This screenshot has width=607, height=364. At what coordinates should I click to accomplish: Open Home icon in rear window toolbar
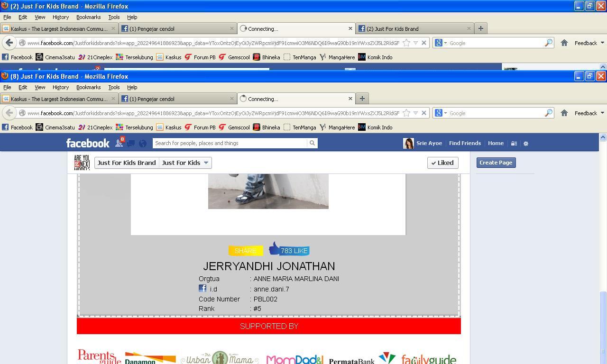(x=564, y=43)
